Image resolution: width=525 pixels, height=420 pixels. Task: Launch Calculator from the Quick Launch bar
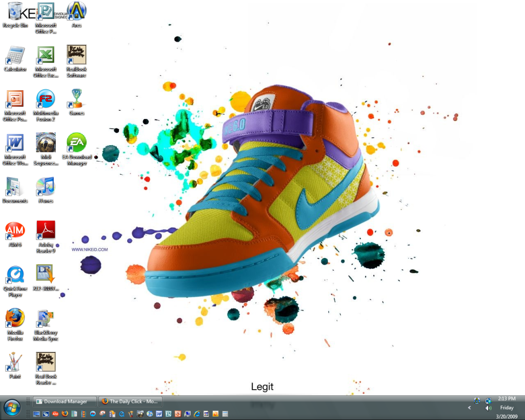coord(225,414)
